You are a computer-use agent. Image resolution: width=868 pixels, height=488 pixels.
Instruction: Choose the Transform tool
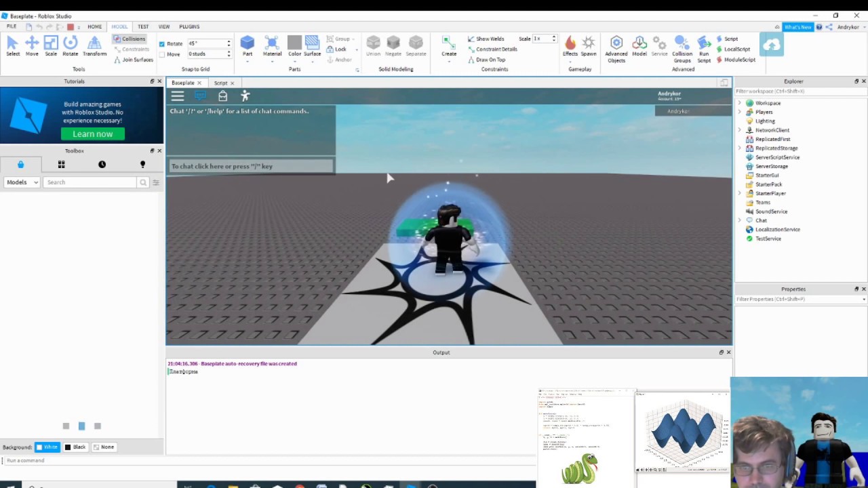pyautogui.click(x=94, y=46)
